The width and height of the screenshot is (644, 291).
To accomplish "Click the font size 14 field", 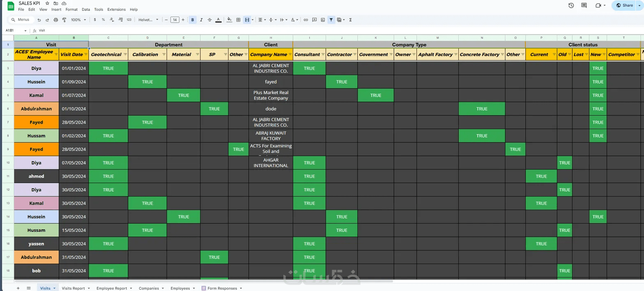I will tap(175, 20).
